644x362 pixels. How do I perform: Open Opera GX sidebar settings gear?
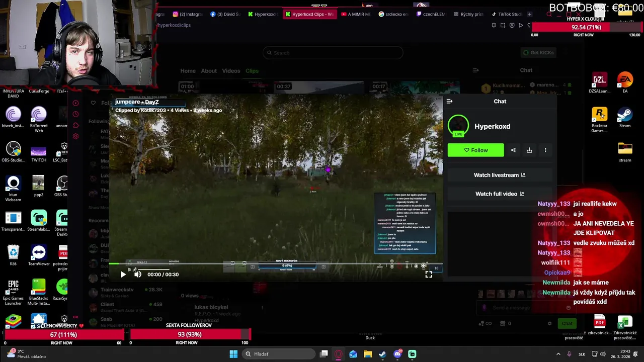pyautogui.click(x=75, y=136)
